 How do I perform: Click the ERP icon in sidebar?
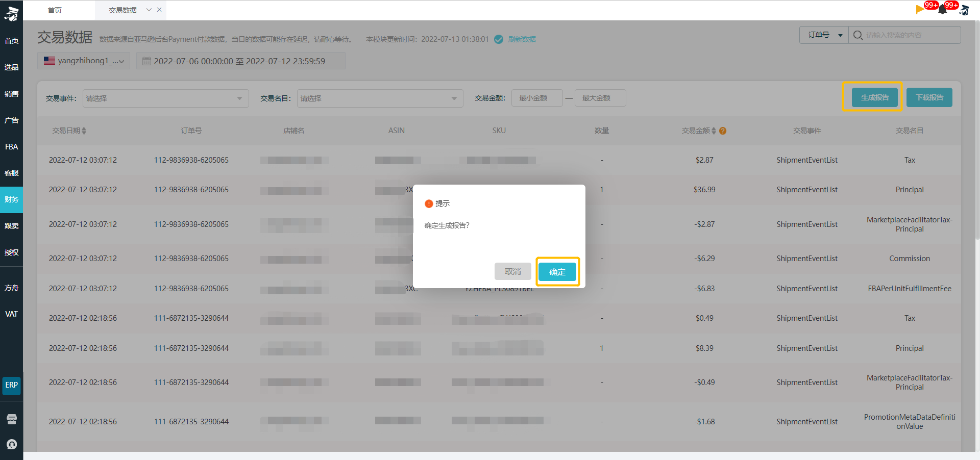point(11,385)
